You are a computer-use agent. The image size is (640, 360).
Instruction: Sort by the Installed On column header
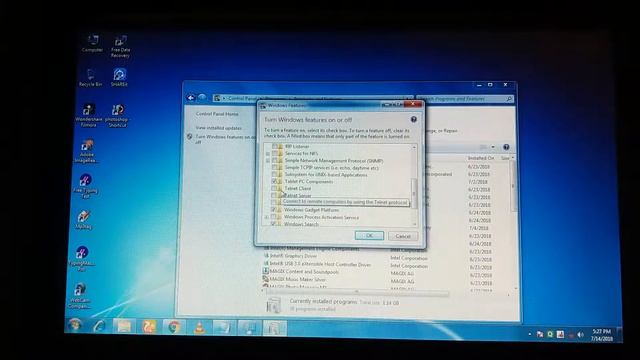point(481,158)
